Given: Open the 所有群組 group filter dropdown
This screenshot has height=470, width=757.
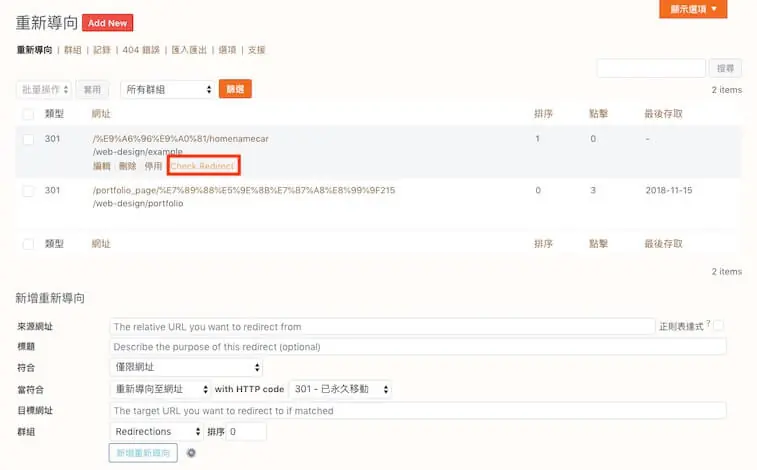Looking at the screenshot, I should tap(168, 90).
